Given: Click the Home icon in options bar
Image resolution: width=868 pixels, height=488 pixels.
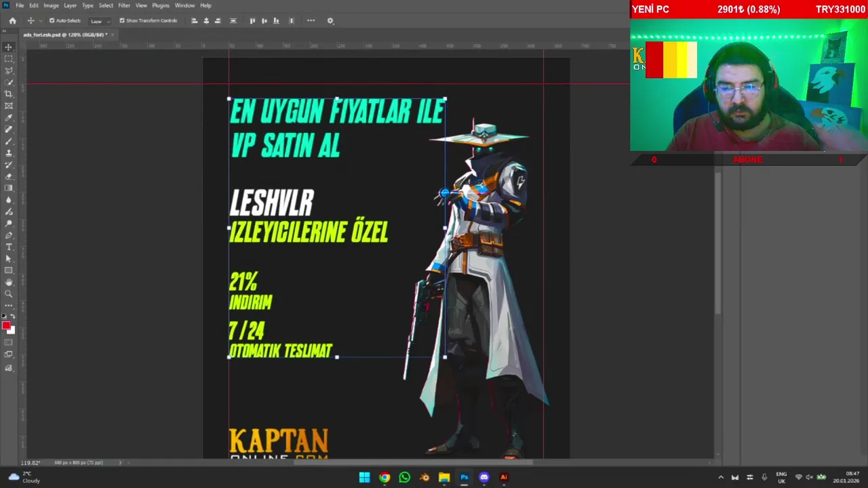Looking at the screenshot, I should coord(12,20).
